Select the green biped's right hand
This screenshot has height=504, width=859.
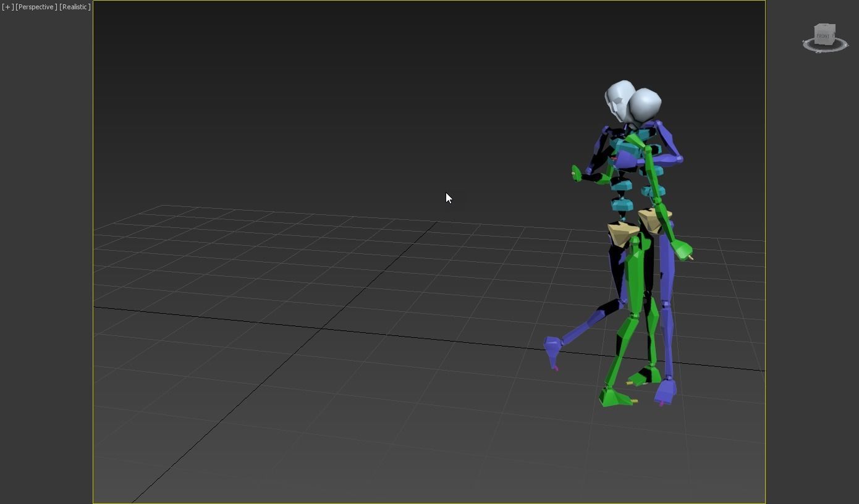point(682,250)
